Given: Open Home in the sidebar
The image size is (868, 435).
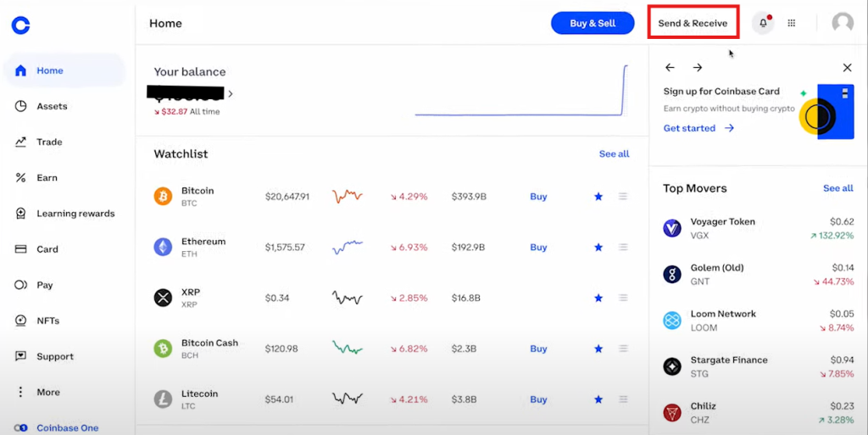Looking at the screenshot, I should click(64, 70).
